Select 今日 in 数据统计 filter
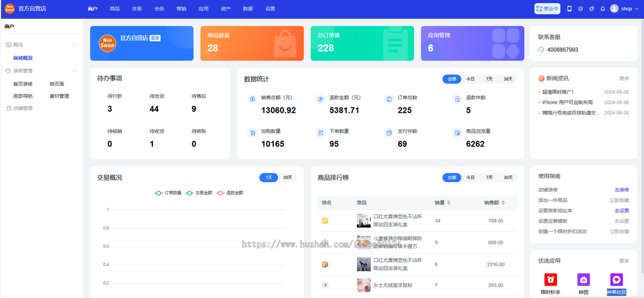The width and height of the screenshot is (644, 298). point(471,79)
